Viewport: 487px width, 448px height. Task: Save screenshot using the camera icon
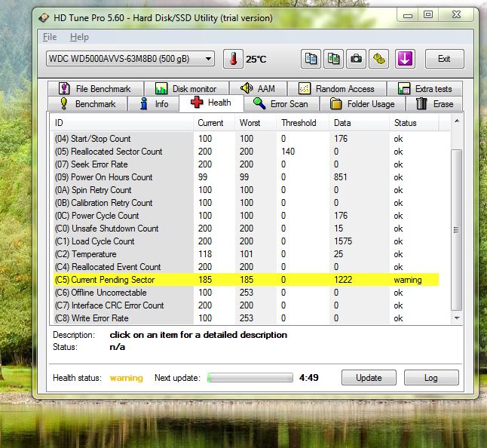(x=357, y=59)
